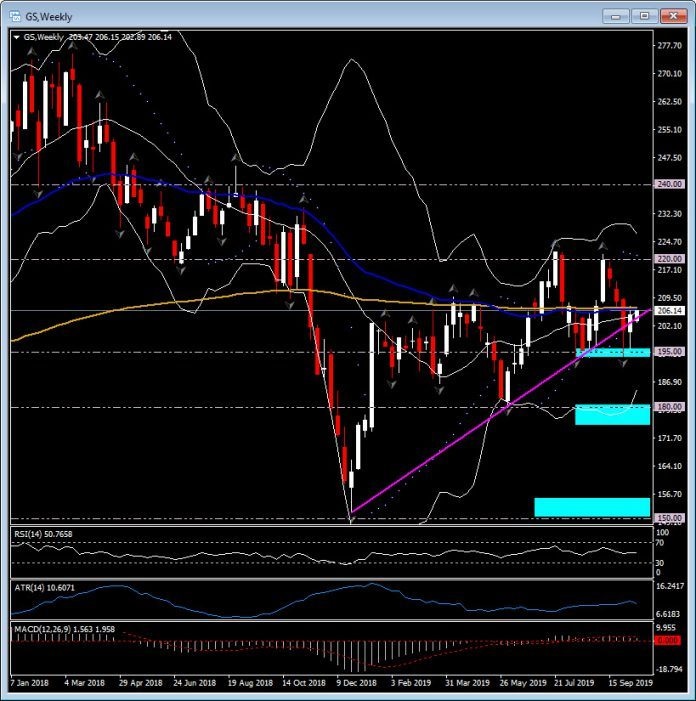
Task: Click the RSI(14) 50.7658 indicator label
Action: click(43, 534)
